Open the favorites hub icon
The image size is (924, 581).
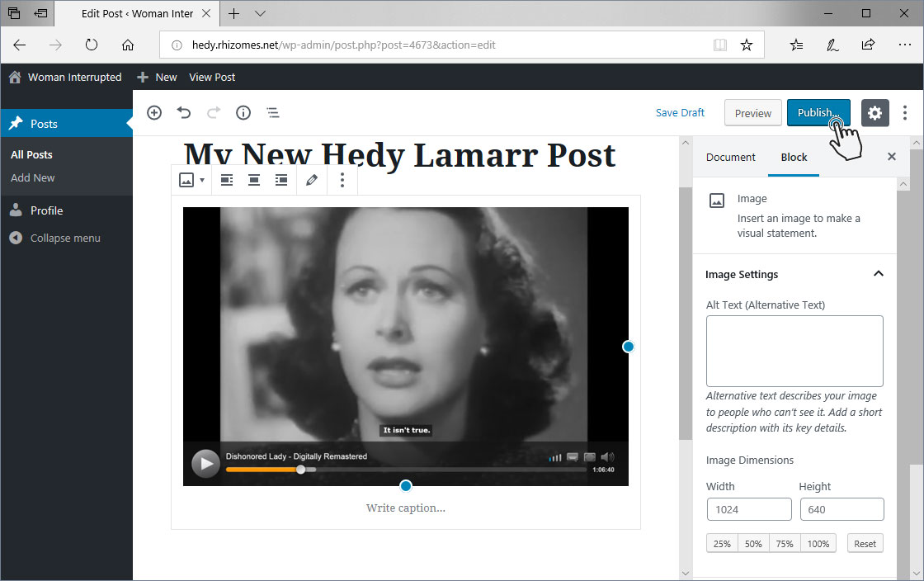tap(796, 45)
